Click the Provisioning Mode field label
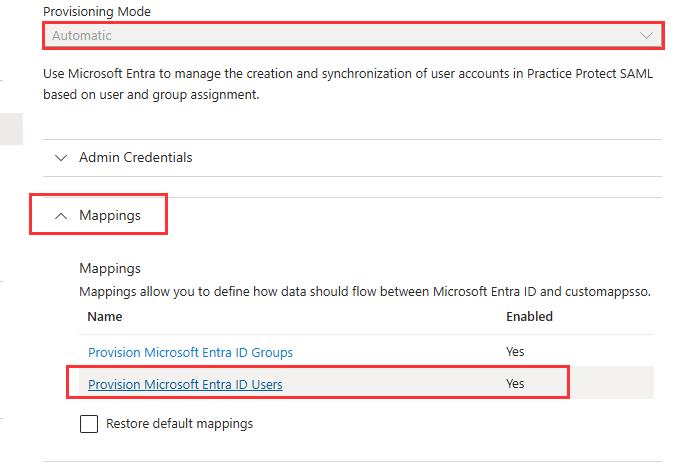 point(97,11)
